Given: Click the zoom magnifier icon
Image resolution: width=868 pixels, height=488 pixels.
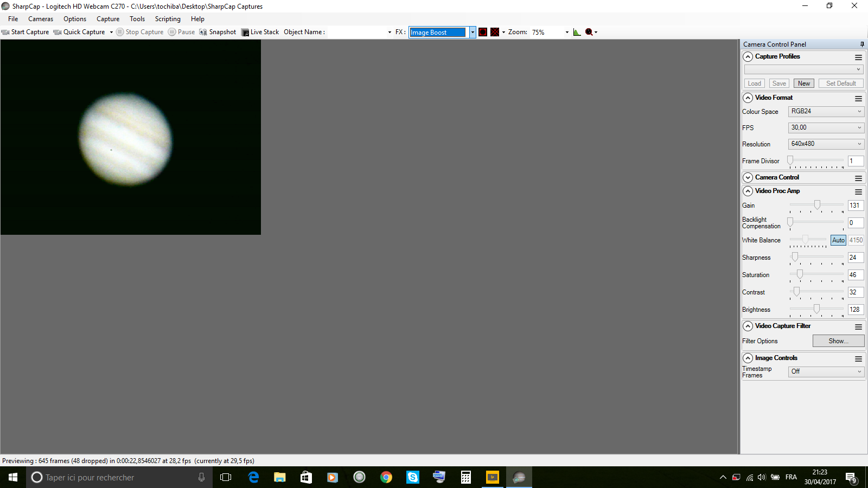Looking at the screenshot, I should pos(589,32).
